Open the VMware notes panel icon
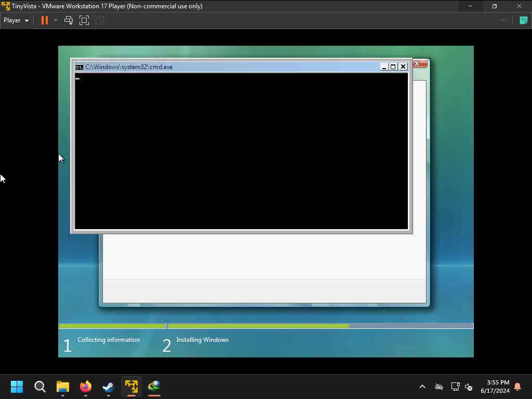The height and width of the screenshot is (399, 532). [524, 20]
